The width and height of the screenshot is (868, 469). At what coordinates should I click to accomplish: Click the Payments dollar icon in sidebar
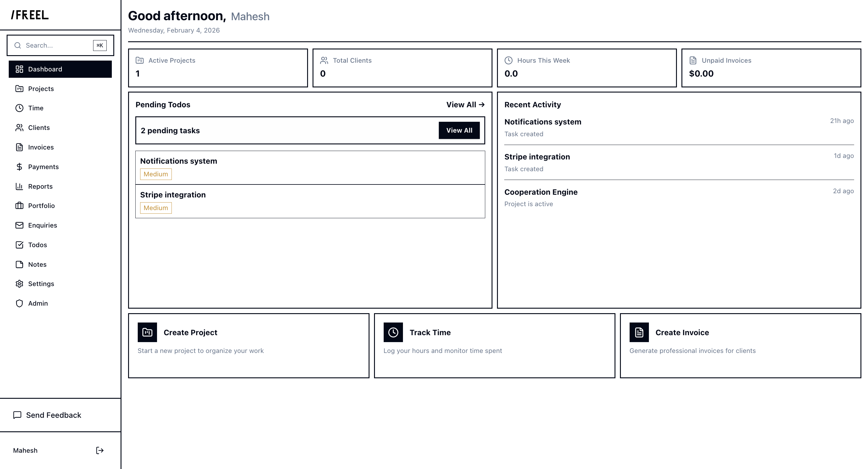click(20, 167)
